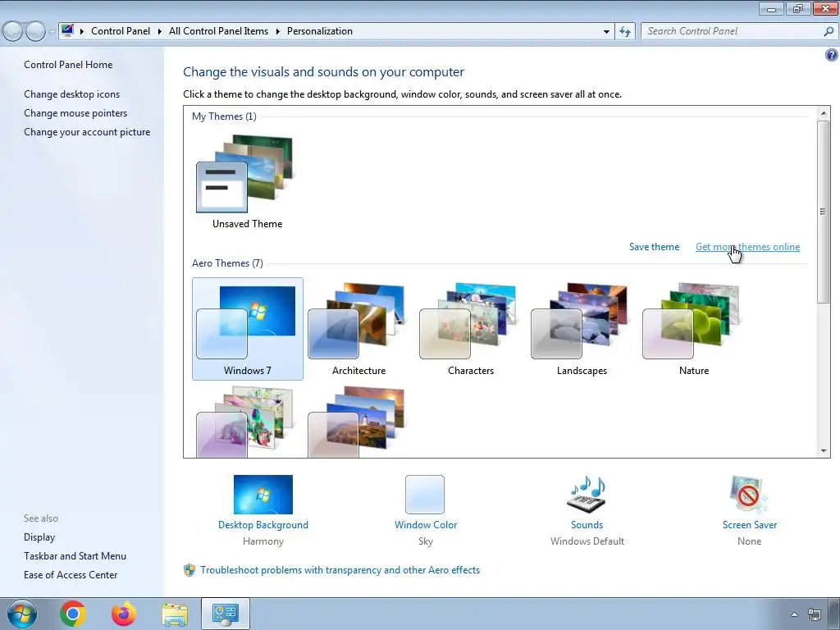This screenshot has height=630, width=840.
Task: Launch Firefox from taskbar
Action: pos(124,614)
